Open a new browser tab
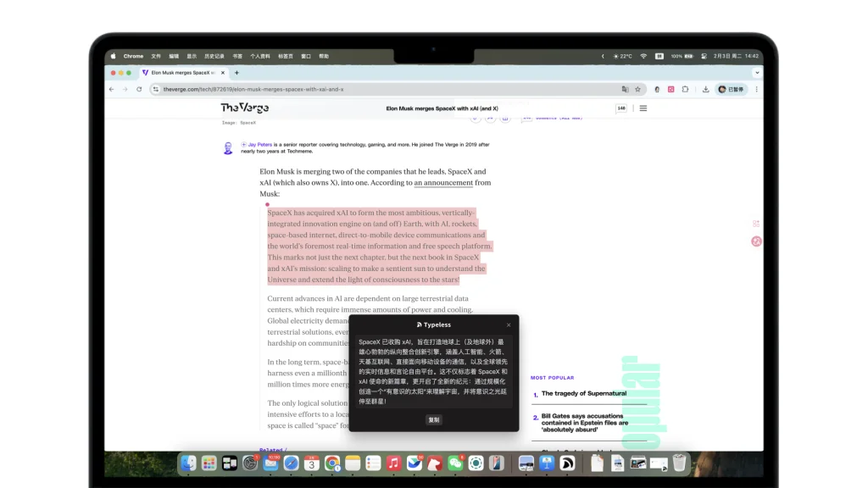This screenshot has height=488, width=868. (x=236, y=73)
